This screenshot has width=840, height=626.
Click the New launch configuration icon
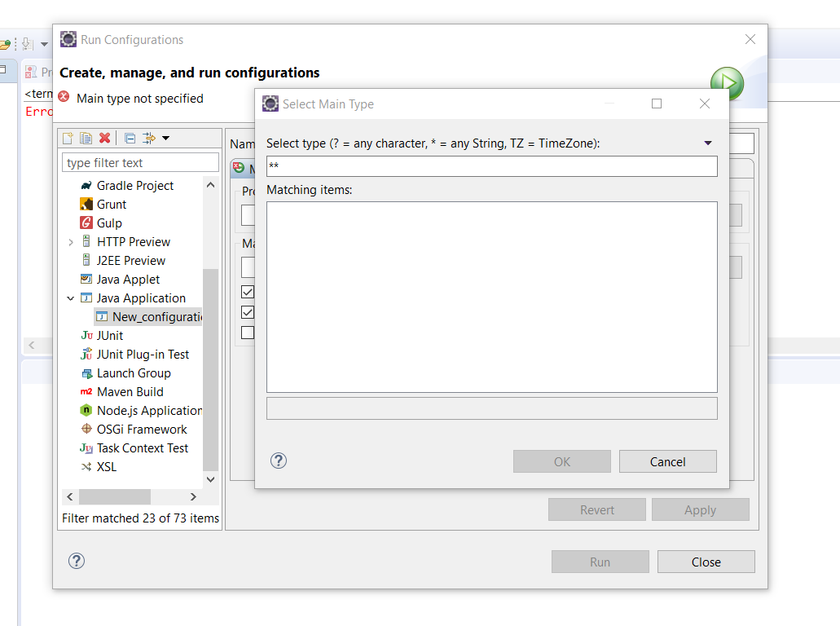pos(68,139)
